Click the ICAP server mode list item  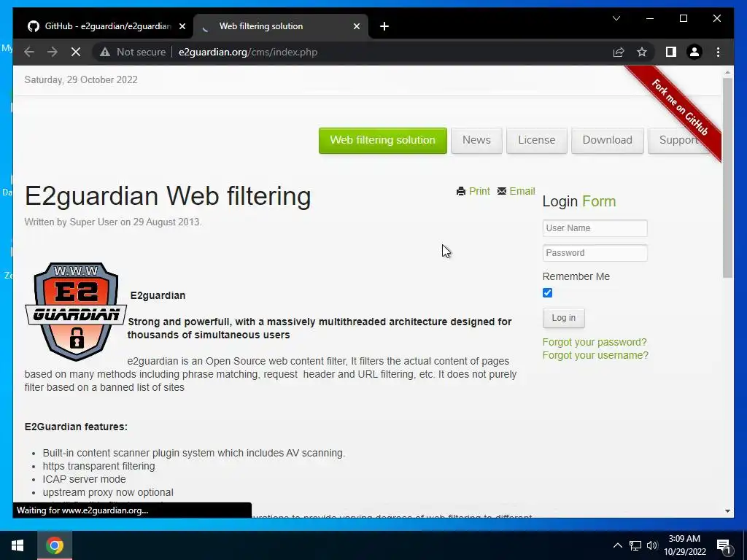coord(85,479)
